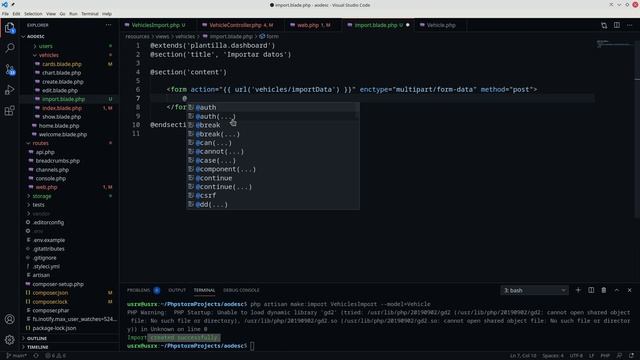Viewport: 640px width, 360px height.
Task: Close the terminal panel
Action: tap(629, 290)
